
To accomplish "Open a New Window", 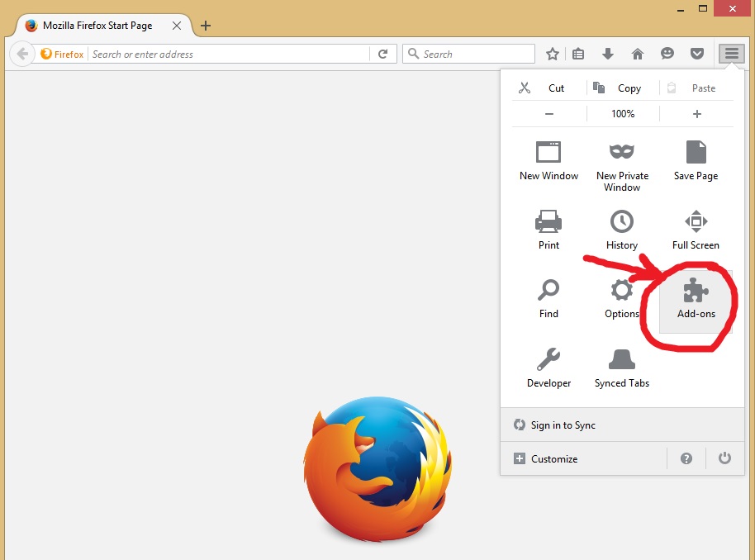I will coord(548,162).
